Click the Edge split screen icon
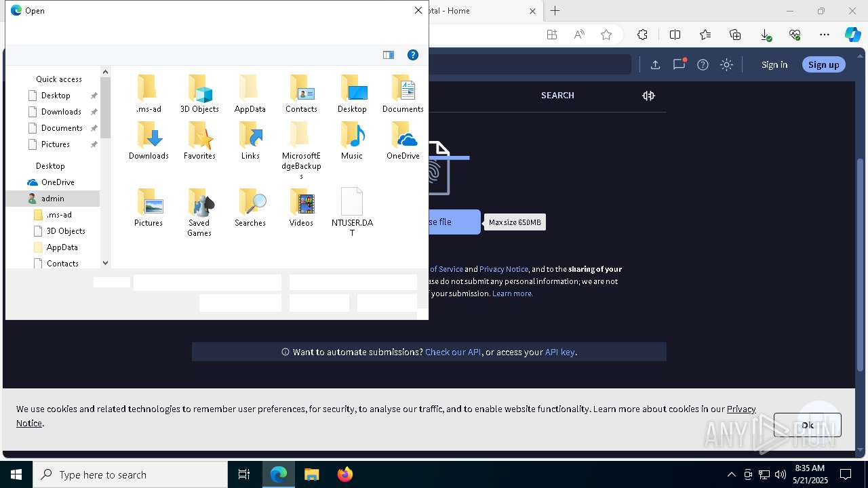 click(x=675, y=35)
